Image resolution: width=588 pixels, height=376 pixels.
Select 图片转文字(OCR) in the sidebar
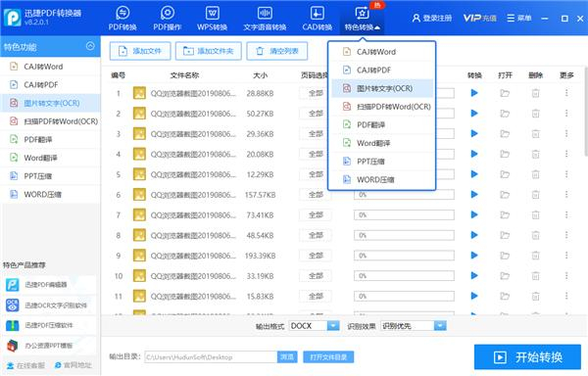click(50, 103)
